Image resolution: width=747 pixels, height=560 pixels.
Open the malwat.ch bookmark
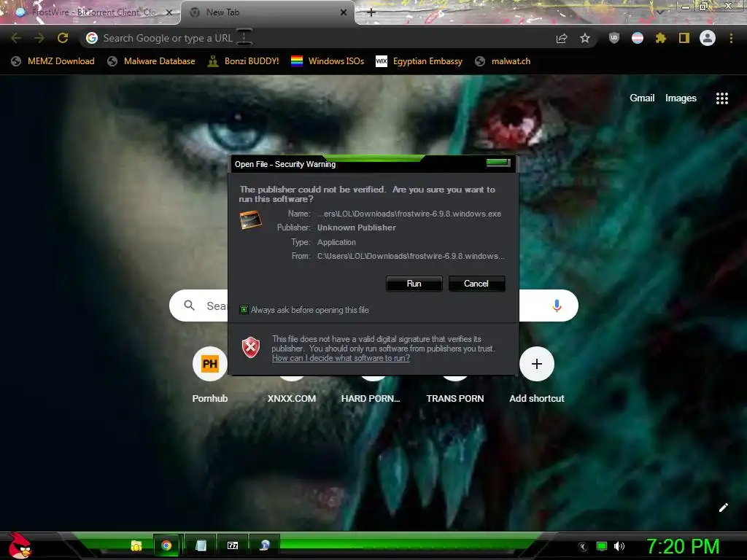[503, 61]
